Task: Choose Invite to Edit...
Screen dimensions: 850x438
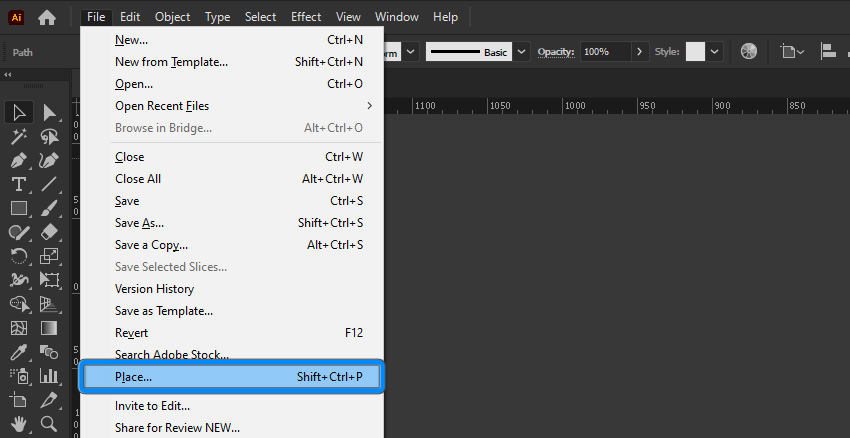Action: click(231, 406)
